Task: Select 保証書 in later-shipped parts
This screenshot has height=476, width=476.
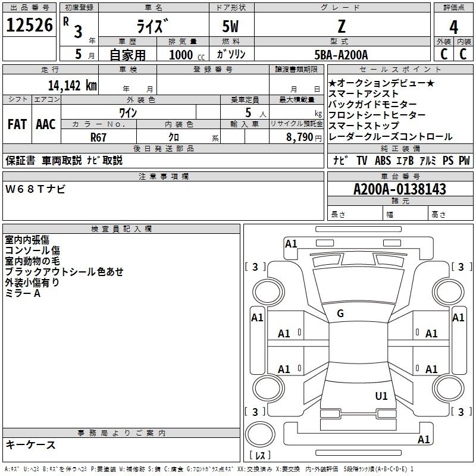Action: [x=20, y=161]
